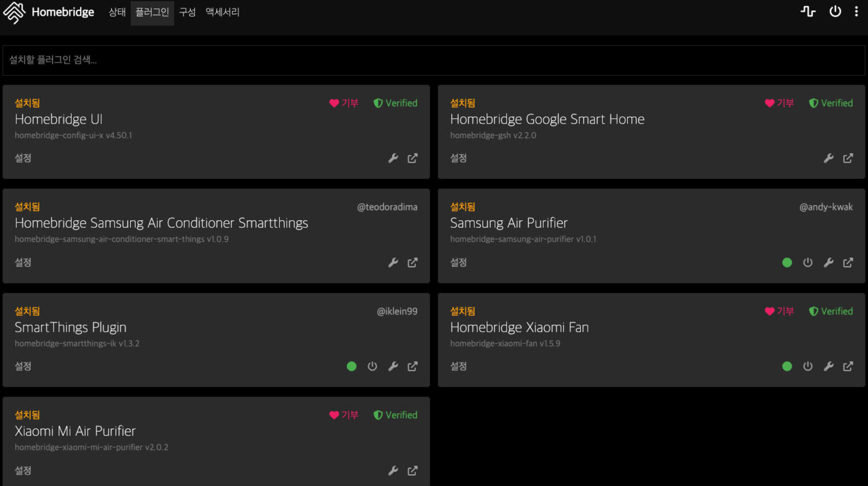The width and height of the screenshot is (868, 486).
Task: Toggle SmartThings Plugin child bridge power icon
Action: tap(372, 366)
